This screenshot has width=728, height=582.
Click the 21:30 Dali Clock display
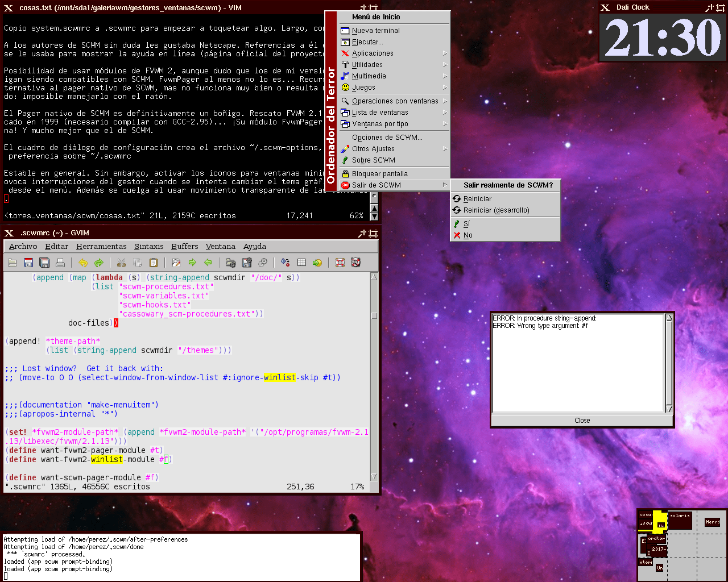click(x=663, y=38)
